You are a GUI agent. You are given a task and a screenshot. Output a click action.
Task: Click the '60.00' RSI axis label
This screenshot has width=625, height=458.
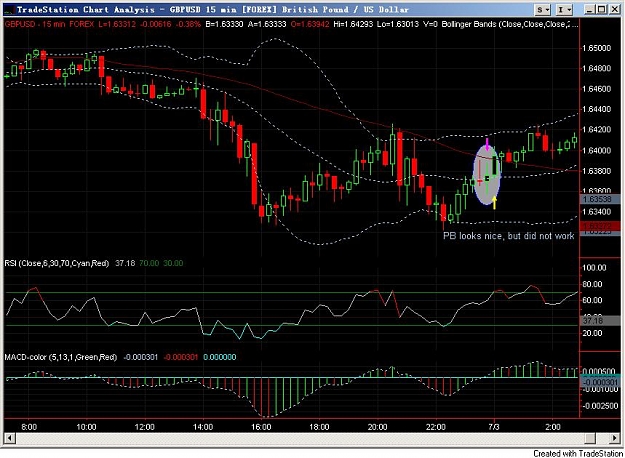594,301
